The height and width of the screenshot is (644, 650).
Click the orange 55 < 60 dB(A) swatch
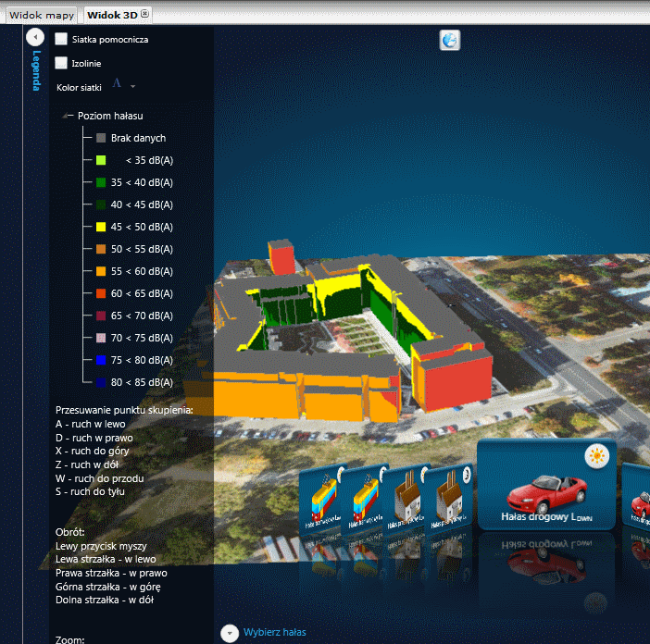pyautogui.click(x=101, y=271)
